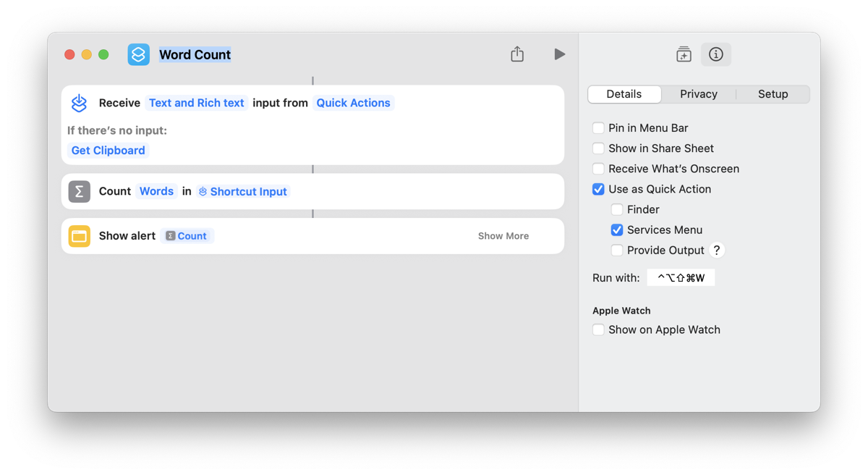Change the Words count type
Image resolution: width=868 pixels, height=475 pixels.
coord(156,191)
